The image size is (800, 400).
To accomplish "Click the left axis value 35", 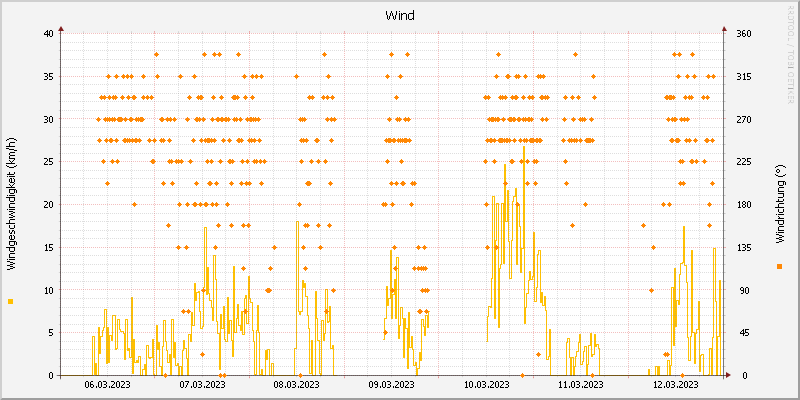I will pos(48,77).
